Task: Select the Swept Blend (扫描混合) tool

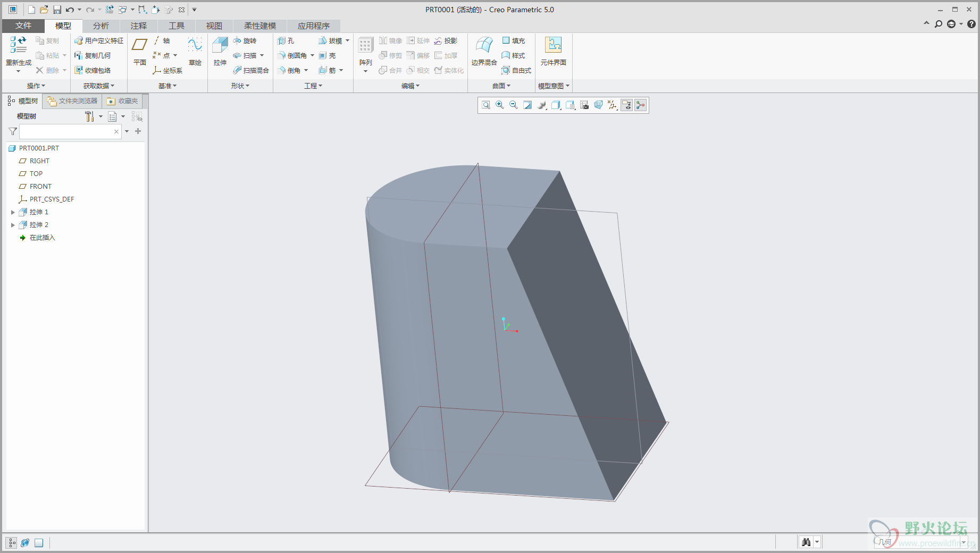Action: tap(251, 70)
